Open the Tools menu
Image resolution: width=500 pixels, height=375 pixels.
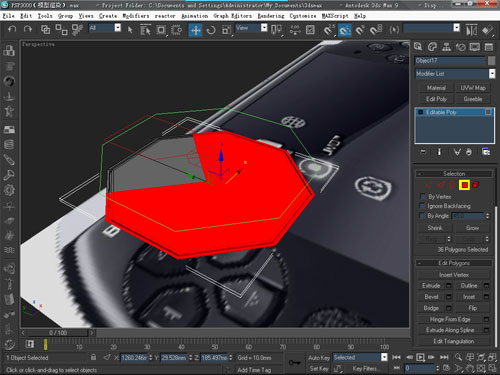tap(45, 16)
